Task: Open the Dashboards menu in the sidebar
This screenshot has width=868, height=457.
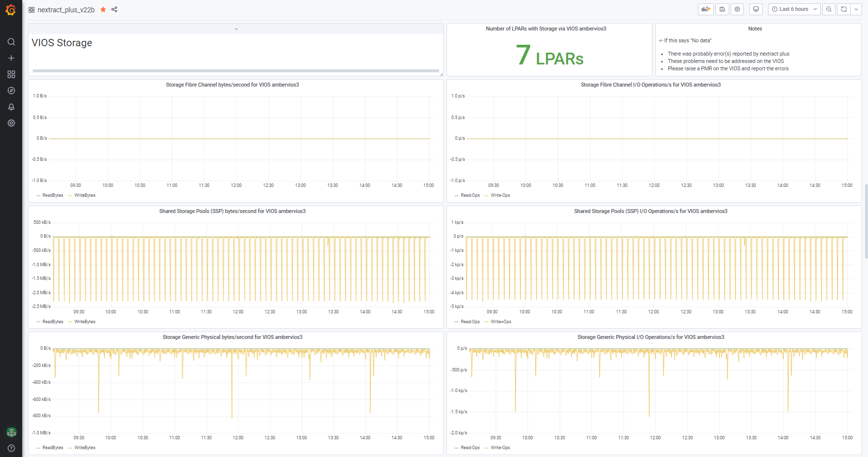Action: tap(11, 74)
